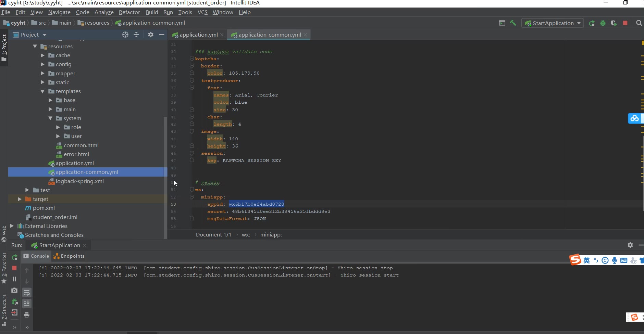The height and width of the screenshot is (334, 644).
Task: Click the miniapp: breadcrumb below the editor
Action: click(x=271, y=234)
